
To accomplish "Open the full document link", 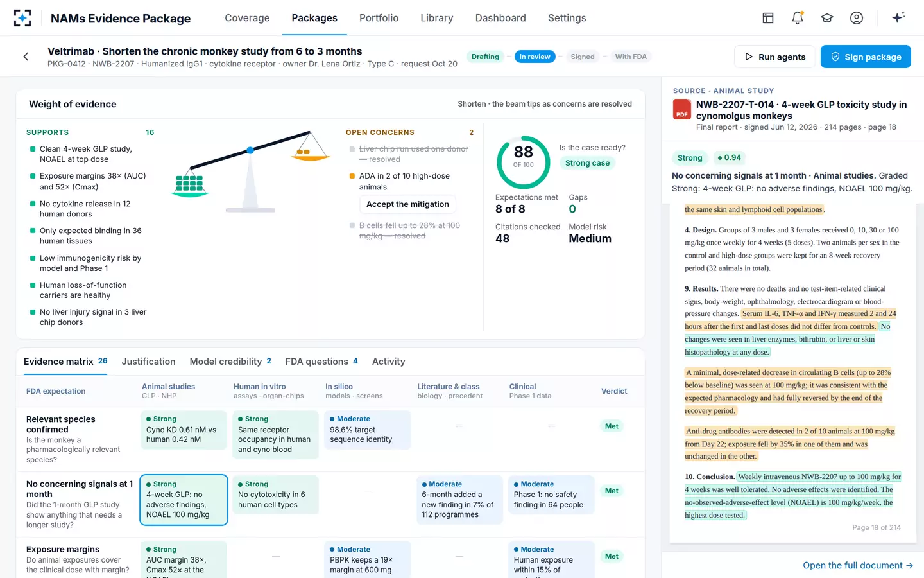I will [x=858, y=565].
